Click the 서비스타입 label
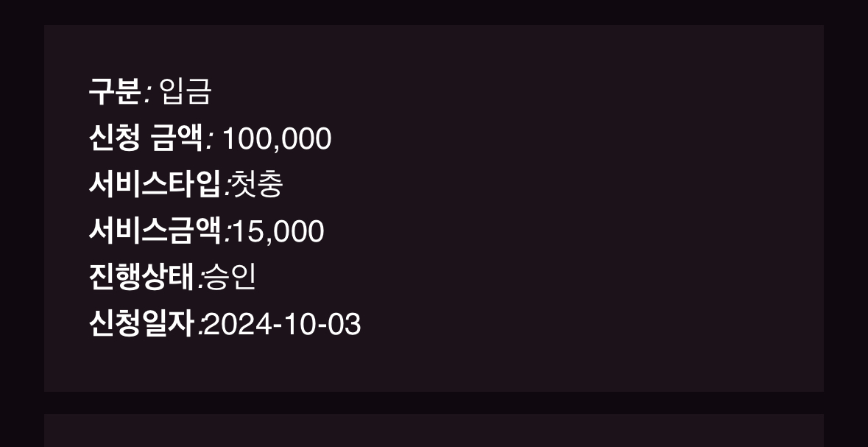This screenshot has height=447, width=868. point(155,184)
